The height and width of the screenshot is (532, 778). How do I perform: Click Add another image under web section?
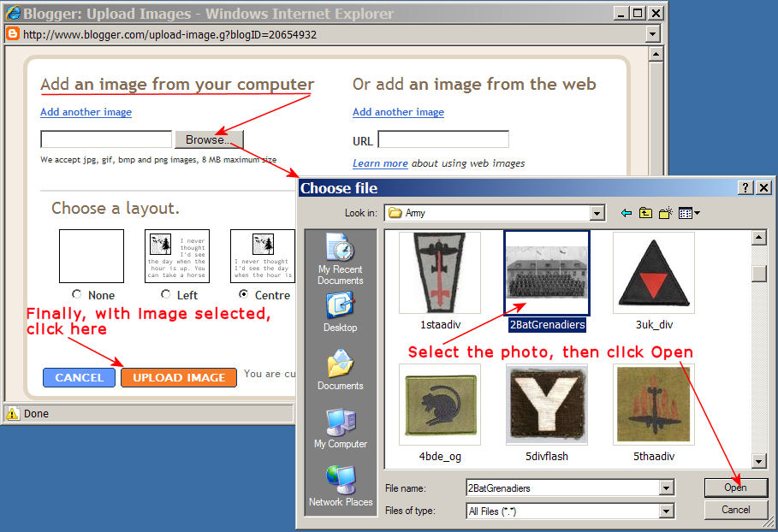[399, 112]
